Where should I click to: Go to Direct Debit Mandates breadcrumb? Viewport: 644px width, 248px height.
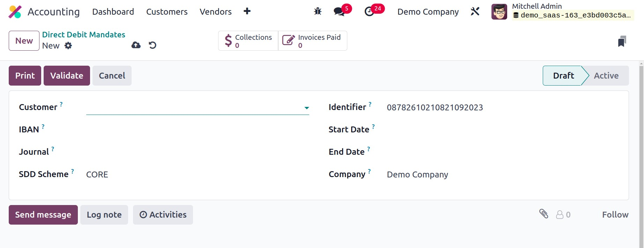coord(83,35)
